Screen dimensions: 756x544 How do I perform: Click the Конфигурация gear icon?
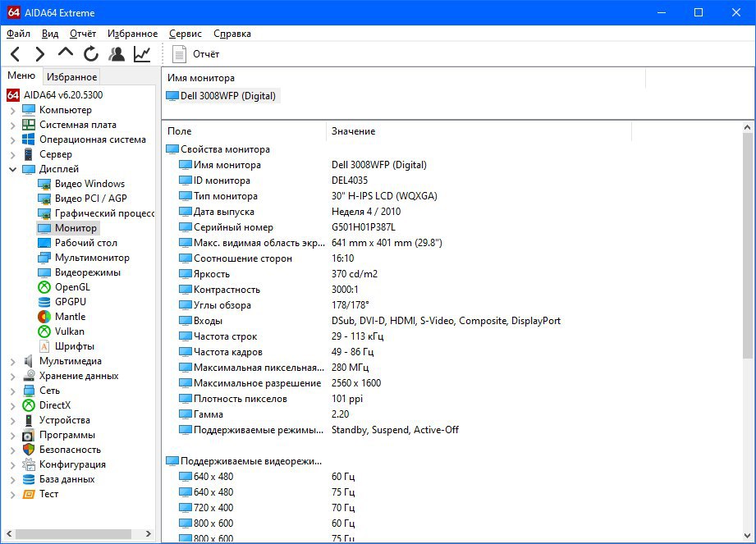pyautogui.click(x=29, y=464)
